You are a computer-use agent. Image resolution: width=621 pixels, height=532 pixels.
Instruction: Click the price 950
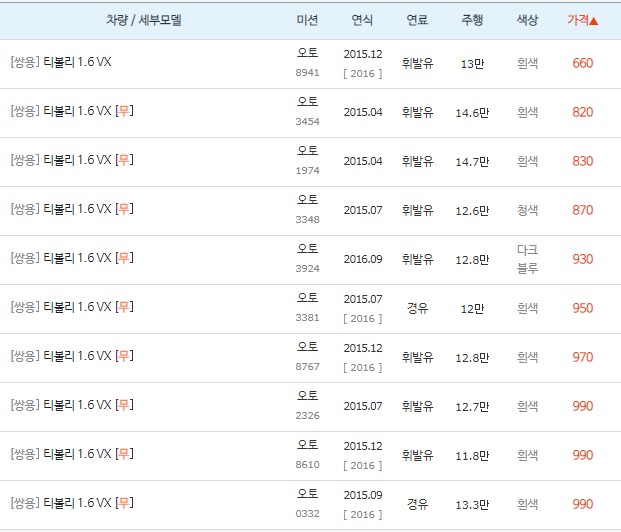point(583,308)
